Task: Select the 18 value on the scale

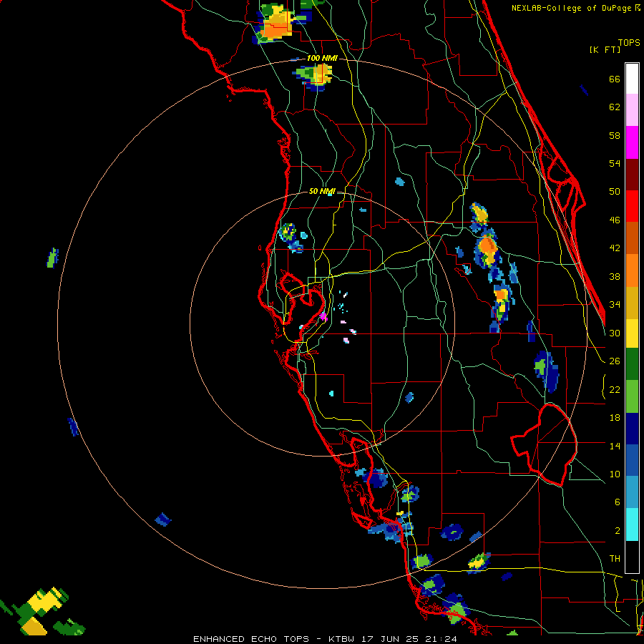Action: 615,418
